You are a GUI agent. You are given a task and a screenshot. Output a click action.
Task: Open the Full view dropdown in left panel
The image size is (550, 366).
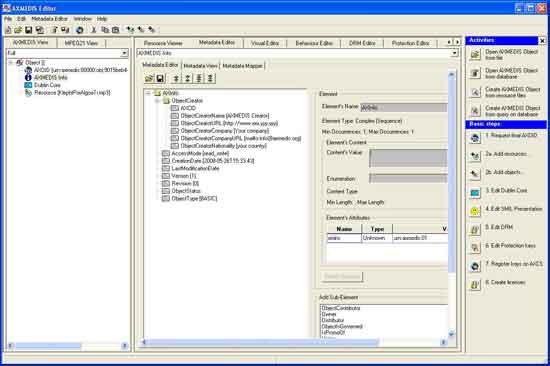pyautogui.click(x=124, y=53)
